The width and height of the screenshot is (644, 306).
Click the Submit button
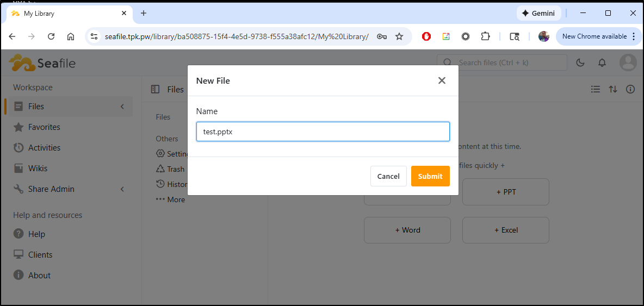pyautogui.click(x=430, y=176)
